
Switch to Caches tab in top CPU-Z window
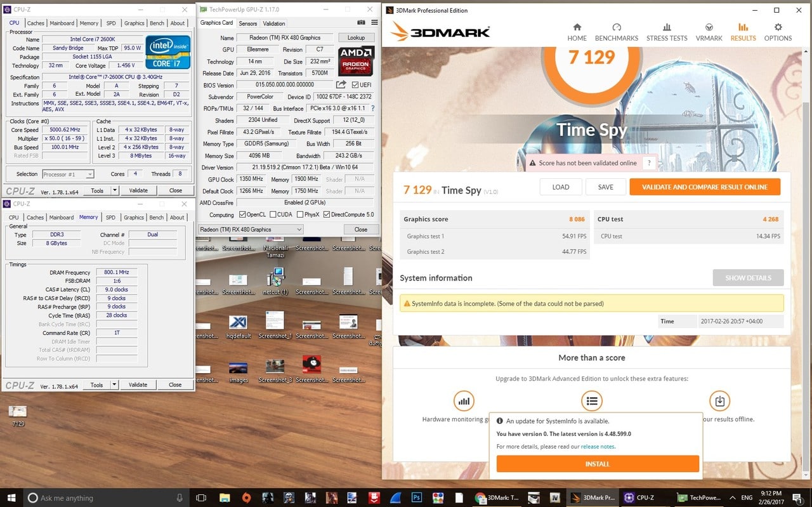click(x=36, y=23)
